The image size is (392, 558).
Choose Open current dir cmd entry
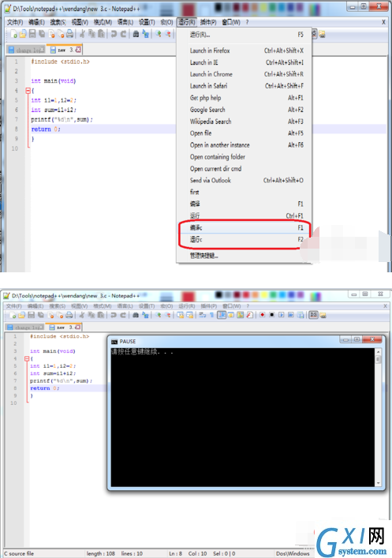[245, 168]
